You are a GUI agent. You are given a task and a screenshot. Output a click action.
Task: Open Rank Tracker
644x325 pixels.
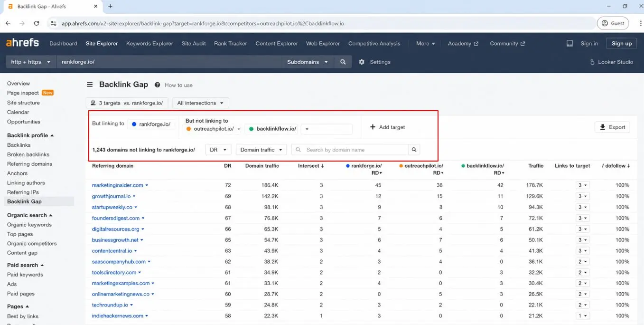point(231,43)
